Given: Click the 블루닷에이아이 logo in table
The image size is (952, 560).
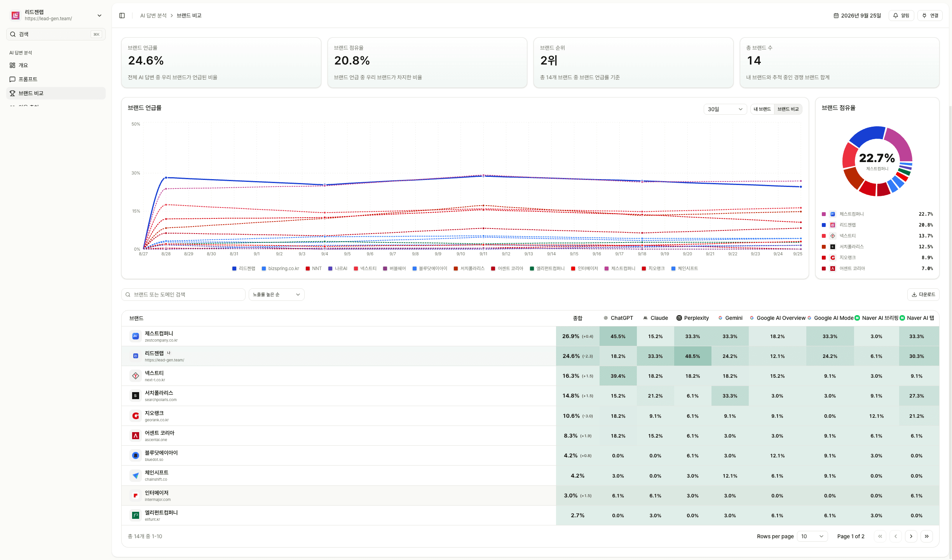Looking at the screenshot, I should point(136,455).
